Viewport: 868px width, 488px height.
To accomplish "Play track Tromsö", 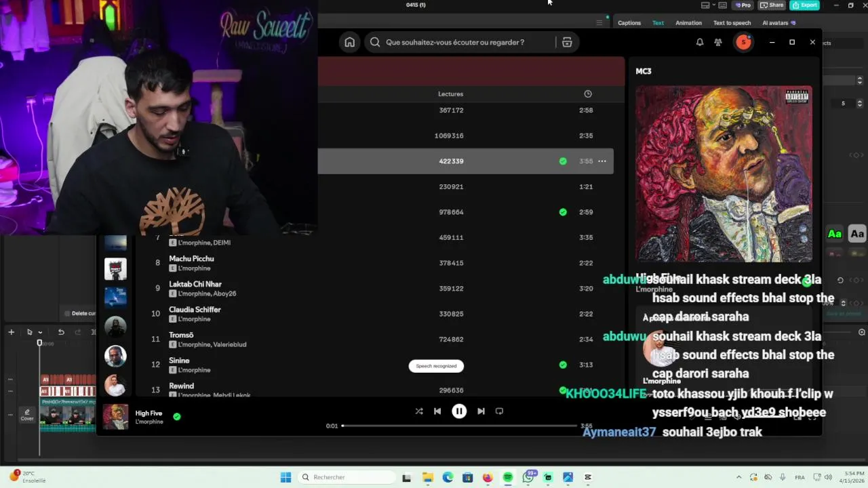I will click(181, 335).
